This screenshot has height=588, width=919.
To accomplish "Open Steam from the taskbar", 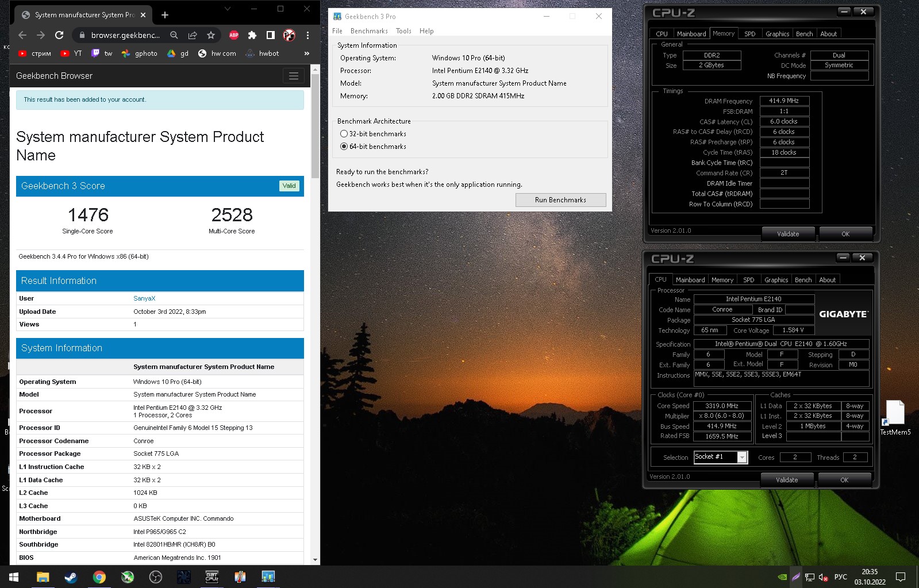I will (71, 577).
